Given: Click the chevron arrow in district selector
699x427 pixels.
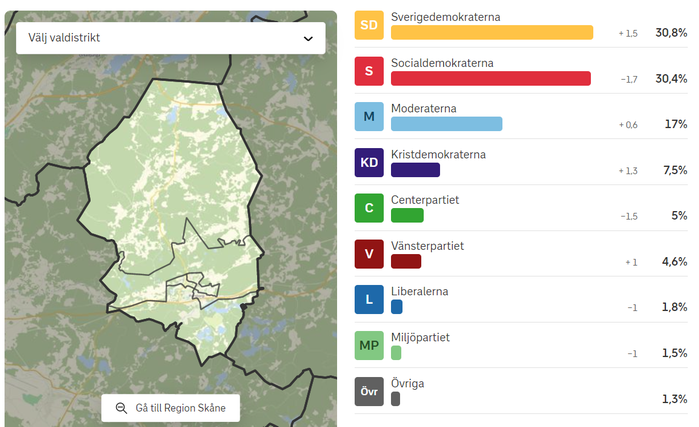Looking at the screenshot, I should (308, 39).
